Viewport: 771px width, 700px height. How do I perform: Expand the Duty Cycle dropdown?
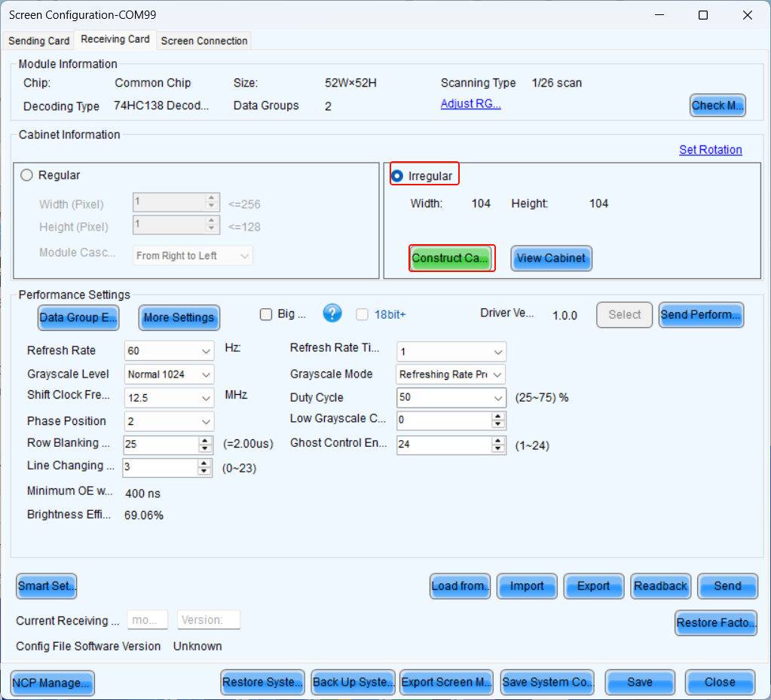[498, 398]
